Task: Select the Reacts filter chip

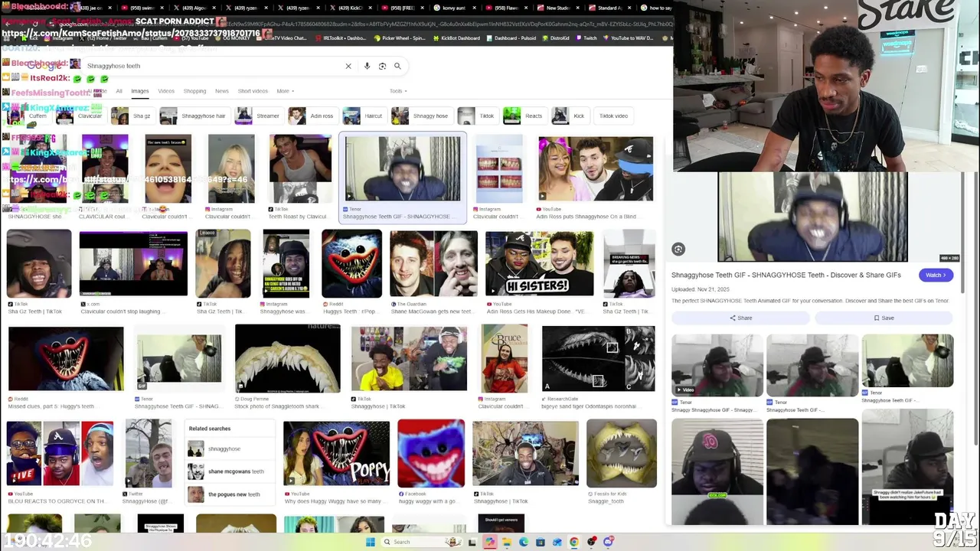Action: tap(524, 116)
